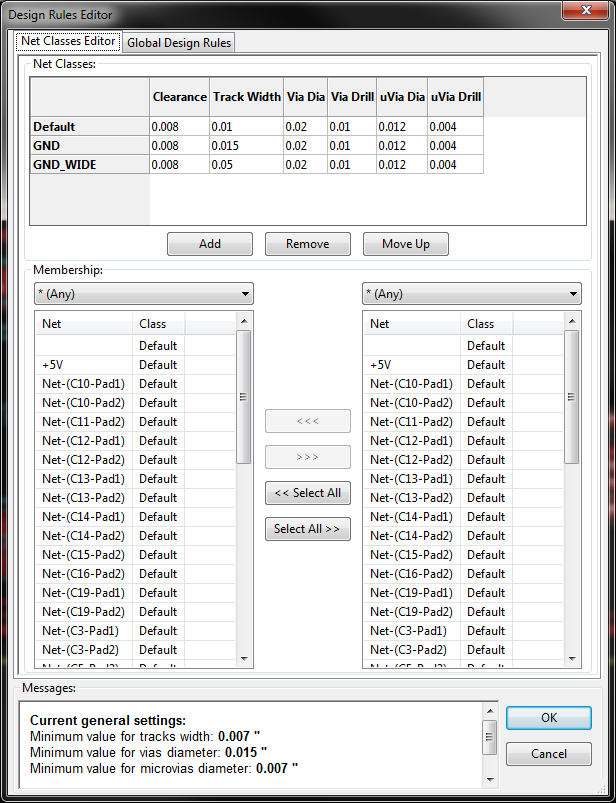Select the Net Classes Editor tab
The width and height of the screenshot is (616, 803).
[68, 42]
